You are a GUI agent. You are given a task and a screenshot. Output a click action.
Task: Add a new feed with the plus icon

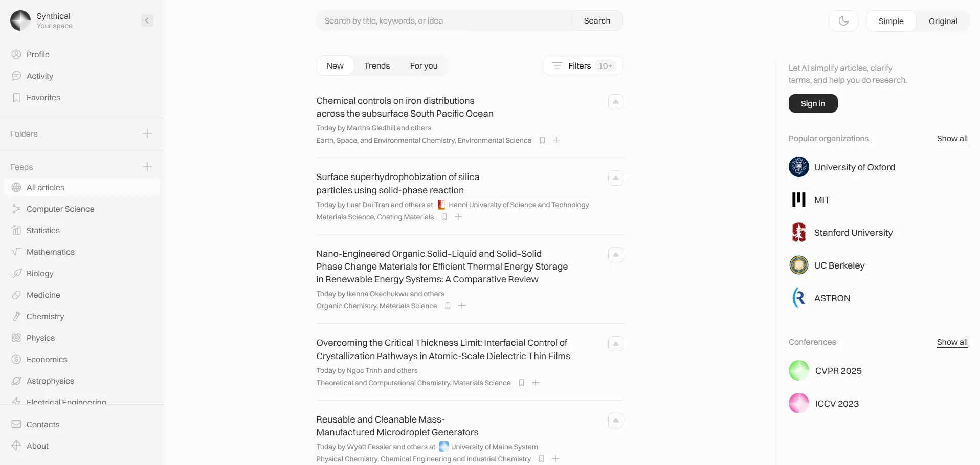click(x=147, y=167)
